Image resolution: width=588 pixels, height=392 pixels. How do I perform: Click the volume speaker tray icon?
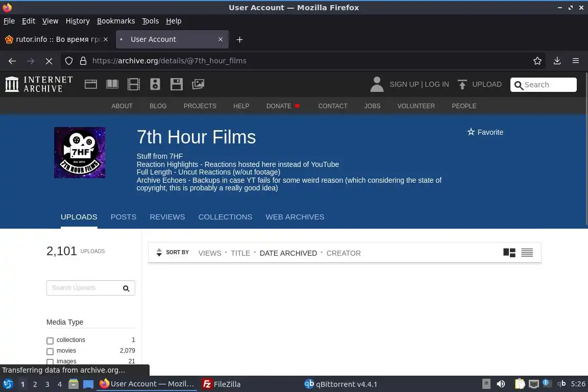(501, 384)
